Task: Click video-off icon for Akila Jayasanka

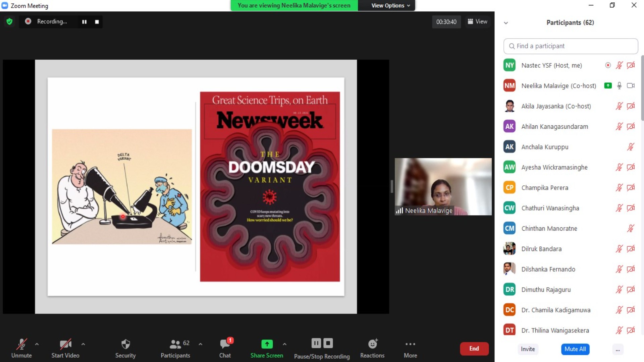Action: click(x=631, y=106)
